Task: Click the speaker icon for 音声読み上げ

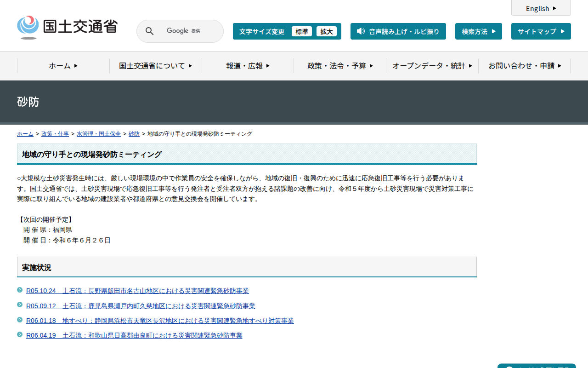Action: click(361, 31)
